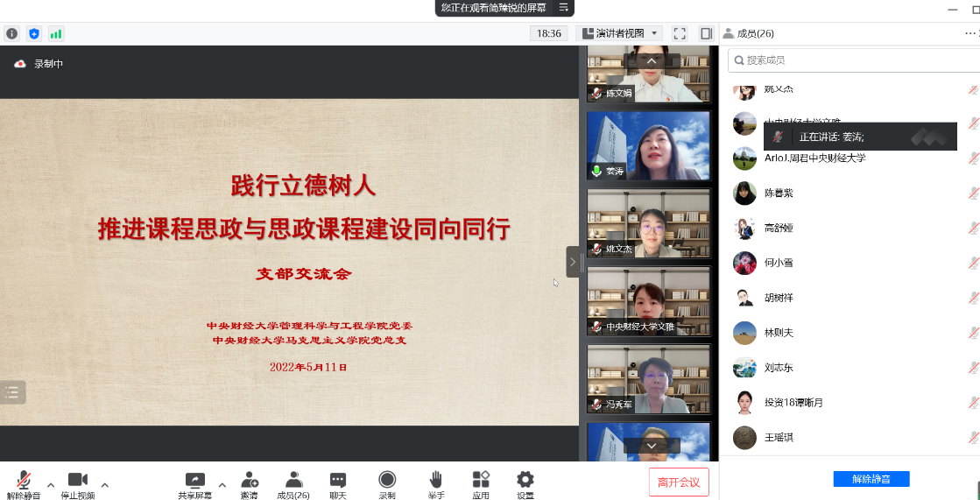980x500 pixels.
Task: Click the blue security shield icon
Action: (34, 34)
